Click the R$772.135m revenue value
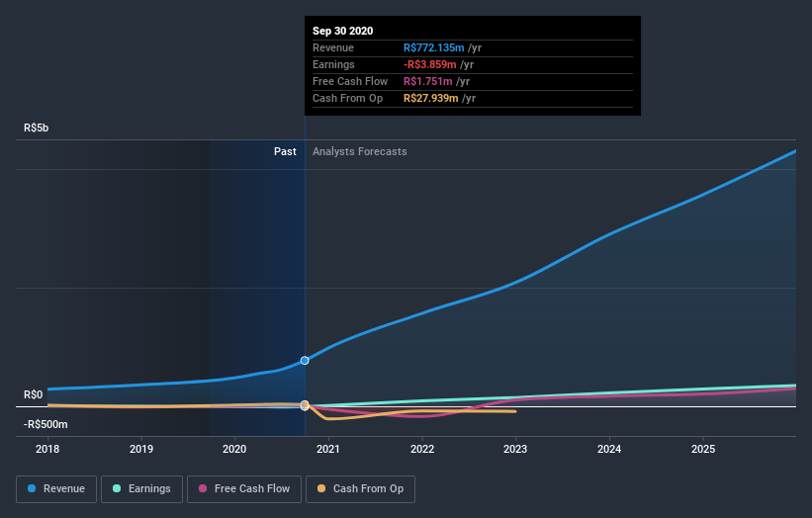812x518 pixels. [x=434, y=47]
